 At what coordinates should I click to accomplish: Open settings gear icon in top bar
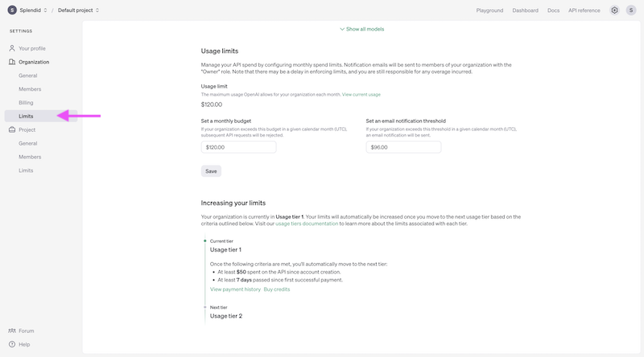coord(614,10)
